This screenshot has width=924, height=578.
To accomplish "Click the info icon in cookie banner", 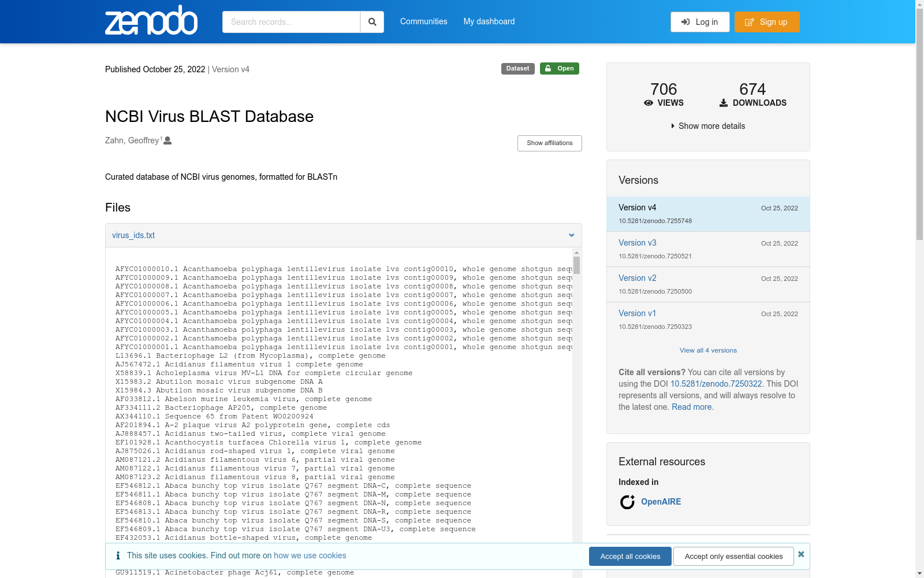I will click(x=118, y=555).
